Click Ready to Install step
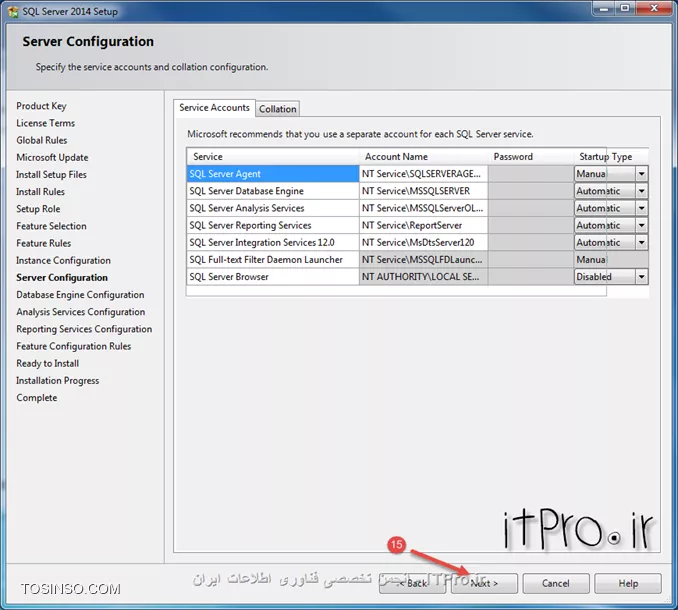This screenshot has height=610, width=678. tap(48, 364)
